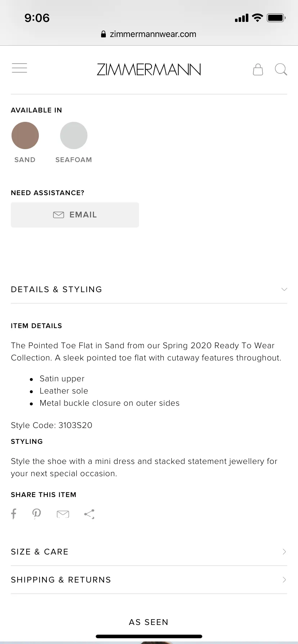
Task: Go to Zimmermann home via logo
Action: 149,69
